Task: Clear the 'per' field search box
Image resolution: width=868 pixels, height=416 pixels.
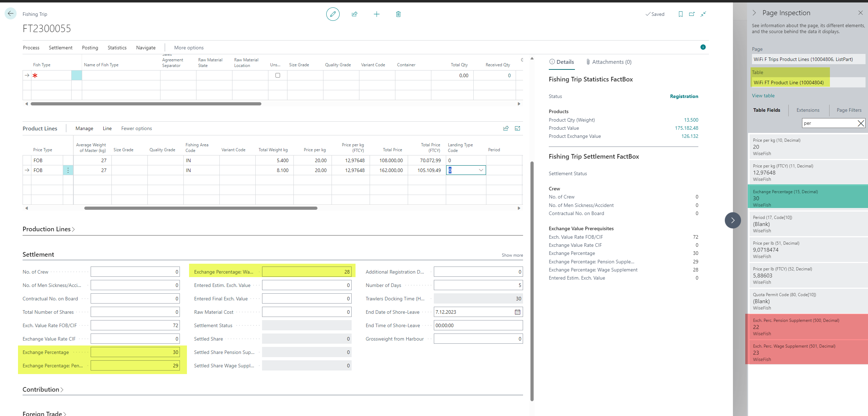Action: coord(861,123)
